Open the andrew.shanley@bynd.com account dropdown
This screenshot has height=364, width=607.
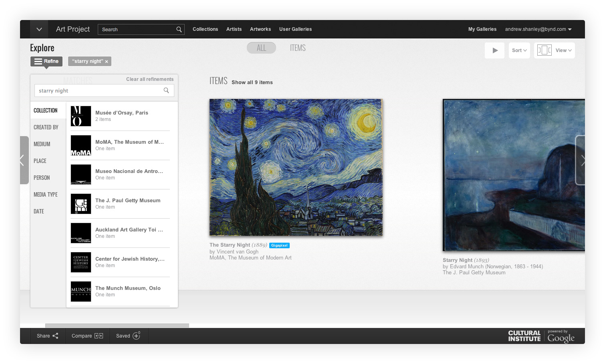click(538, 29)
